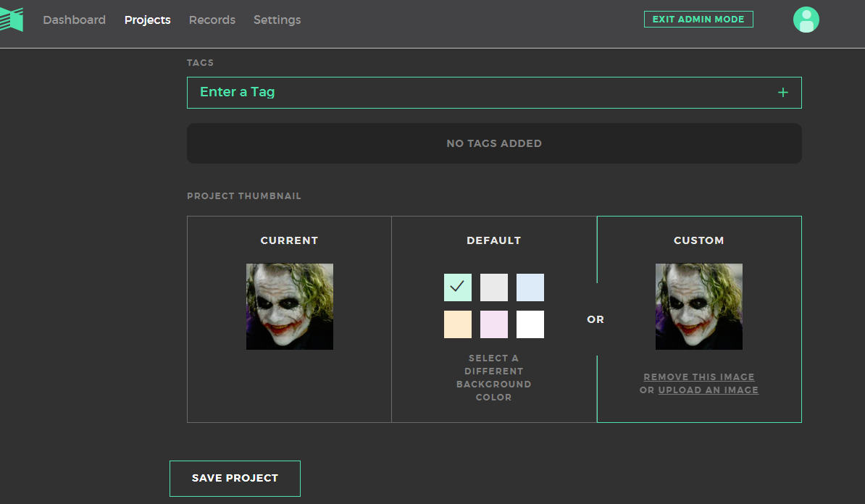Focus the Enter a Tag field
Viewport: 865px width, 504px height.
tap(494, 93)
